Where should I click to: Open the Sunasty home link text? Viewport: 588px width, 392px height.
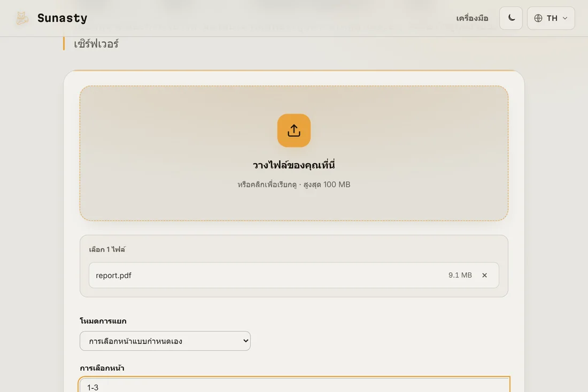tap(62, 18)
